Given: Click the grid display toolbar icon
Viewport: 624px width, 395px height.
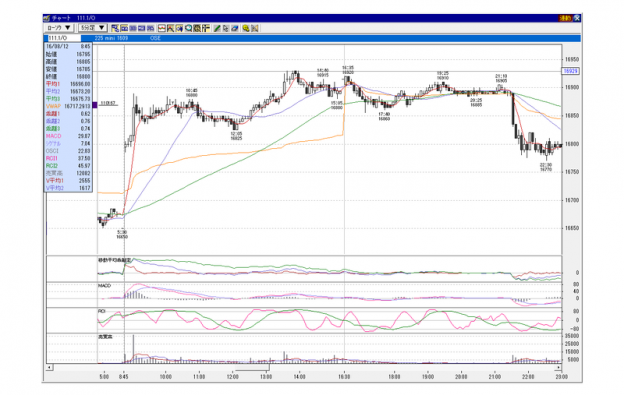Looking at the screenshot, I should click(x=197, y=28).
